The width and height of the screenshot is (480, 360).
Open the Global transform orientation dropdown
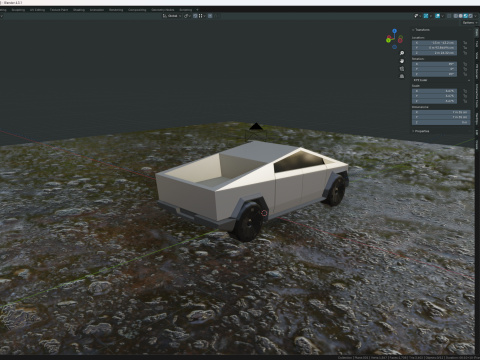coord(172,16)
